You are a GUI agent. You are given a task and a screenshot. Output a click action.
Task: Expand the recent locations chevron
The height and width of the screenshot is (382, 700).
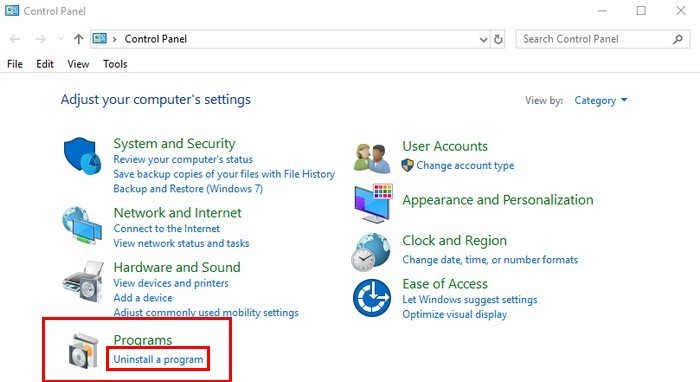[61, 39]
